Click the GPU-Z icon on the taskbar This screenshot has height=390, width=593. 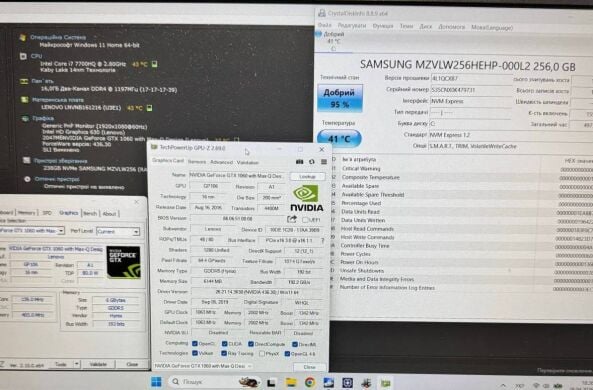pyautogui.click(x=385, y=383)
